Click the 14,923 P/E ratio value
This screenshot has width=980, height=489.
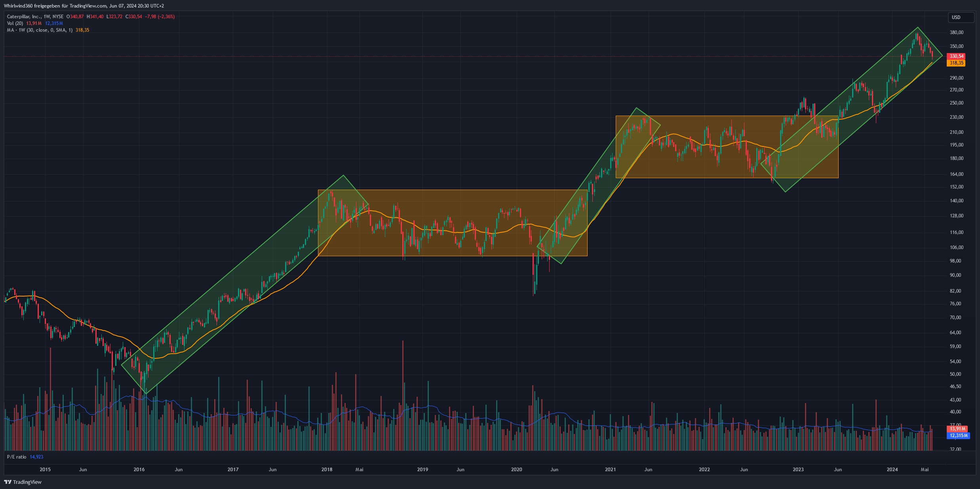tap(36, 457)
